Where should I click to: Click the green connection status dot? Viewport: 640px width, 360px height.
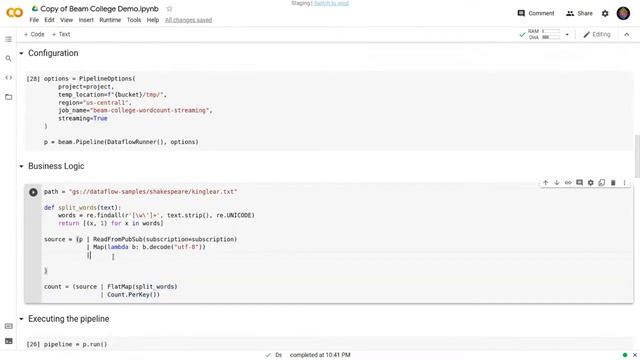click(x=625, y=355)
